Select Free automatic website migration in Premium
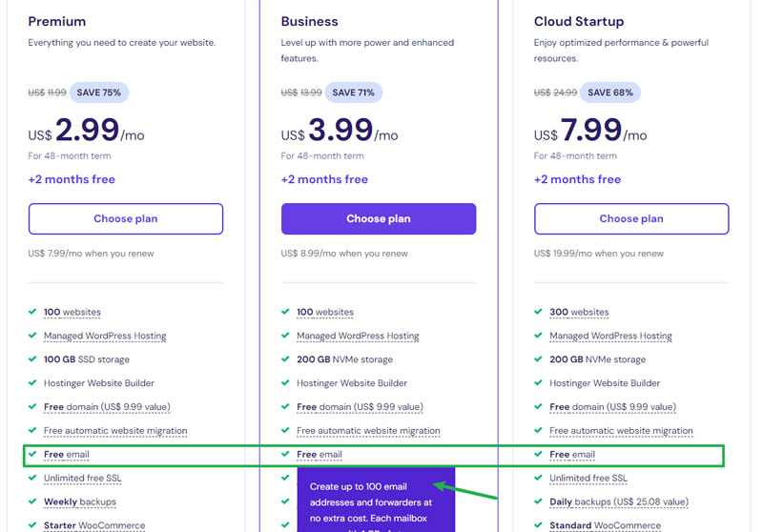The height and width of the screenshot is (532, 763). 115,431
